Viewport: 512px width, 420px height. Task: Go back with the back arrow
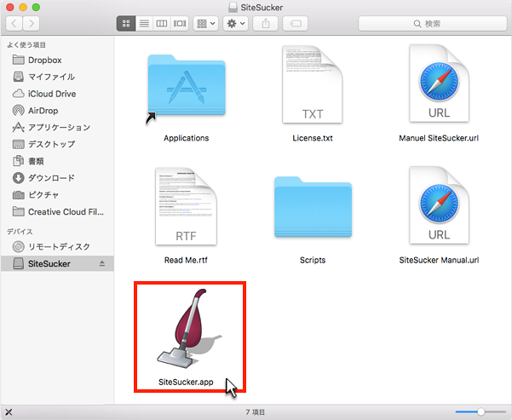(14, 24)
